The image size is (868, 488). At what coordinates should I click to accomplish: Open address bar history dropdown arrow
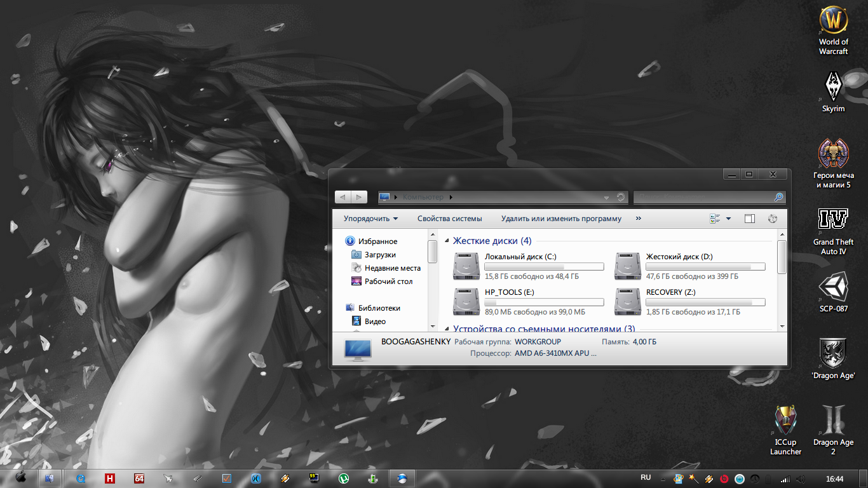pos(607,198)
